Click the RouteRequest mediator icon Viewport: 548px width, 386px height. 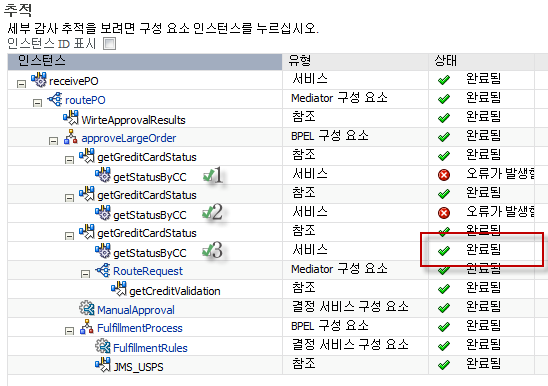click(x=103, y=270)
